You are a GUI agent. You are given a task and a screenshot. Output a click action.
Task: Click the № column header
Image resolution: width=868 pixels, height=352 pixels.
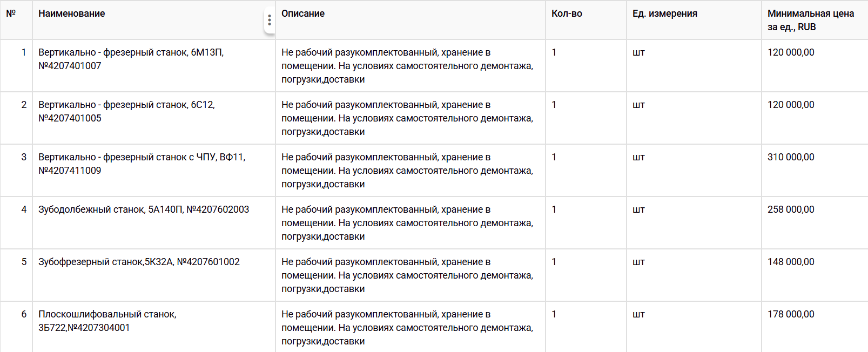11,13
